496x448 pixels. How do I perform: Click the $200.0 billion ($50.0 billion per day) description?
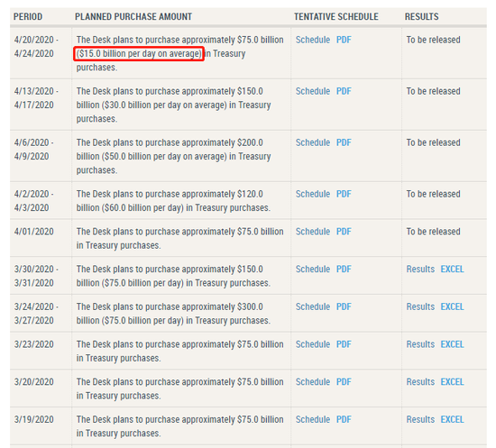coord(173,156)
